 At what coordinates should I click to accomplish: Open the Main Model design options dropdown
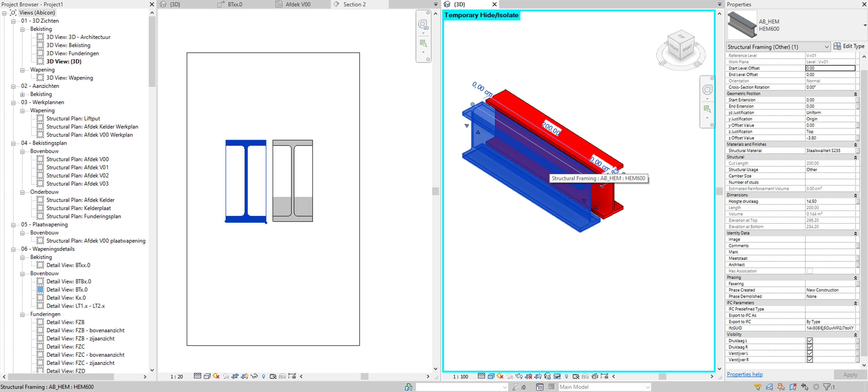click(x=648, y=387)
